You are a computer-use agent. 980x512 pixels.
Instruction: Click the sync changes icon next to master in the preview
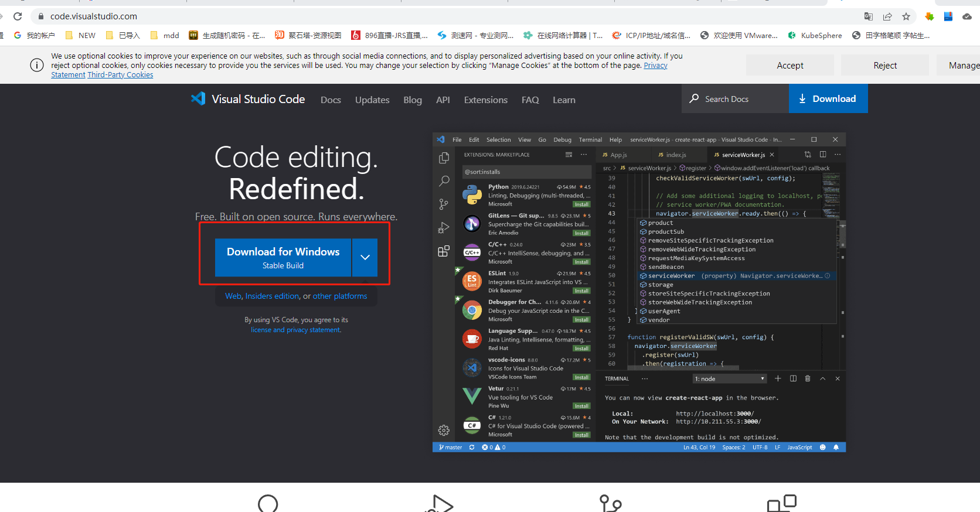pos(472,447)
